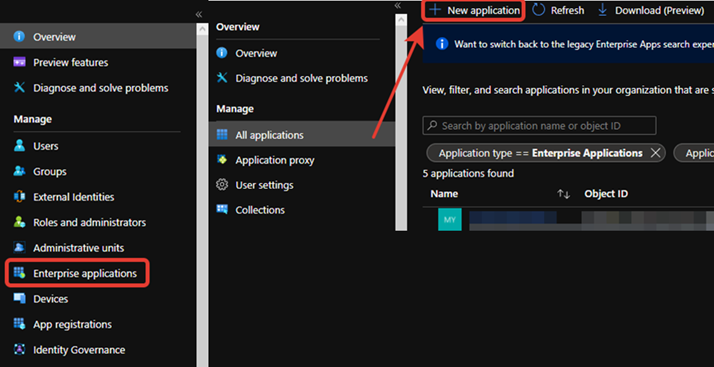Open User settings page

[x=264, y=185]
